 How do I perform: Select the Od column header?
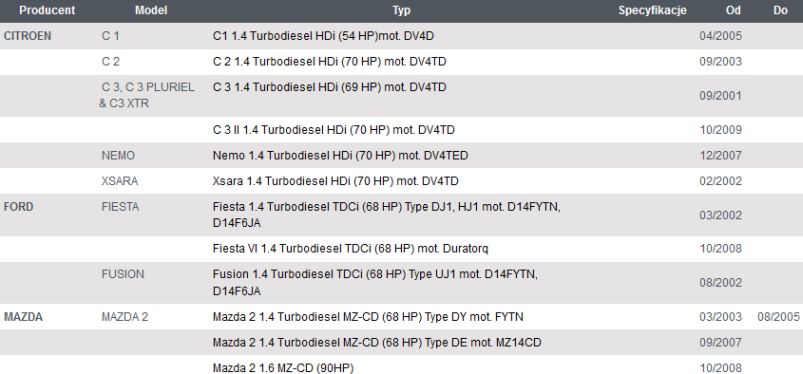[x=733, y=10]
